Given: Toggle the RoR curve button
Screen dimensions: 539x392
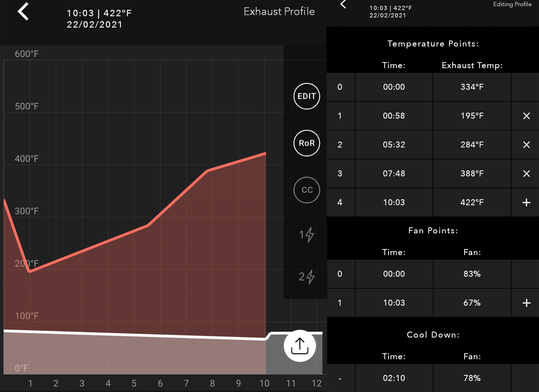Looking at the screenshot, I should click(x=307, y=143).
